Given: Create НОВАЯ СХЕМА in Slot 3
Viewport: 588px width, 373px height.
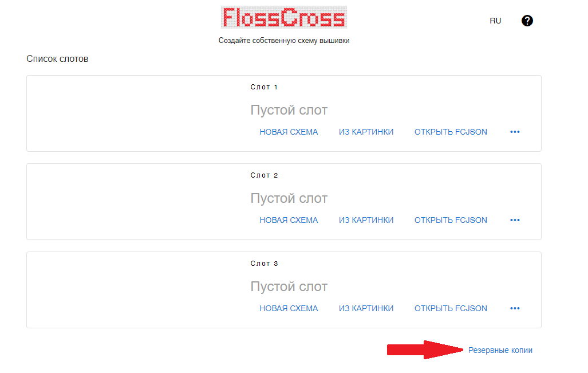Looking at the screenshot, I should [x=289, y=308].
